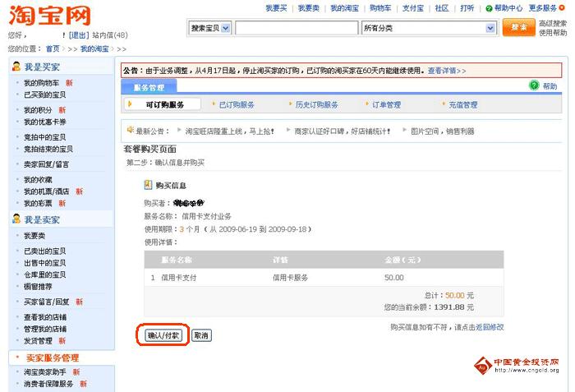Open 消费者保障服务 in sidebar
575x392 pixels.
click(x=48, y=384)
